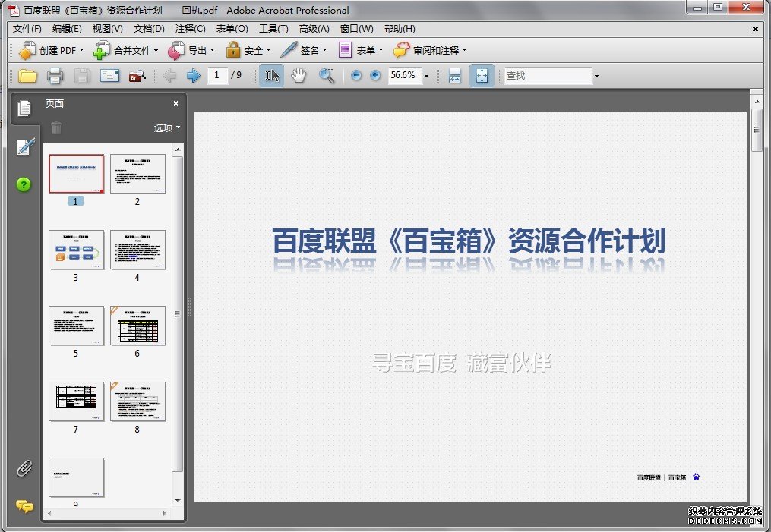Image resolution: width=771 pixels, height=532 pixels.
Task: Open the 选项 panel menu
Action: click(166, 127)
